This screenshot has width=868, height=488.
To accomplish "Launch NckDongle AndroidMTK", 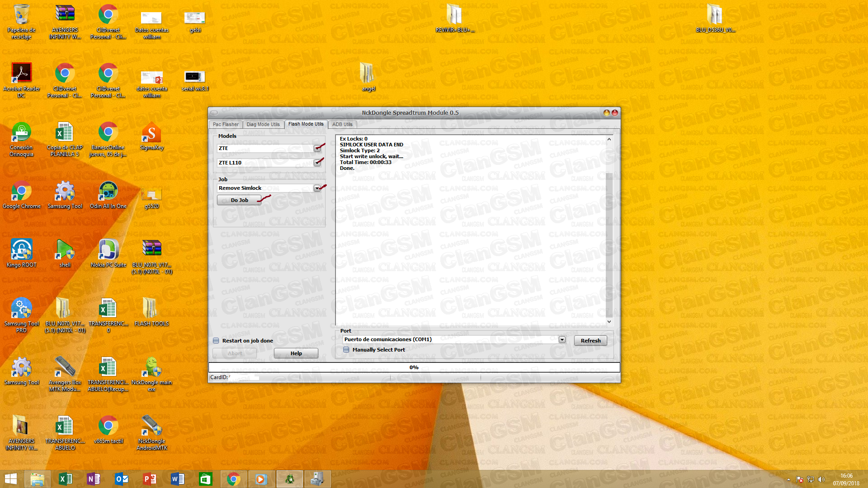I will [151, 433].
